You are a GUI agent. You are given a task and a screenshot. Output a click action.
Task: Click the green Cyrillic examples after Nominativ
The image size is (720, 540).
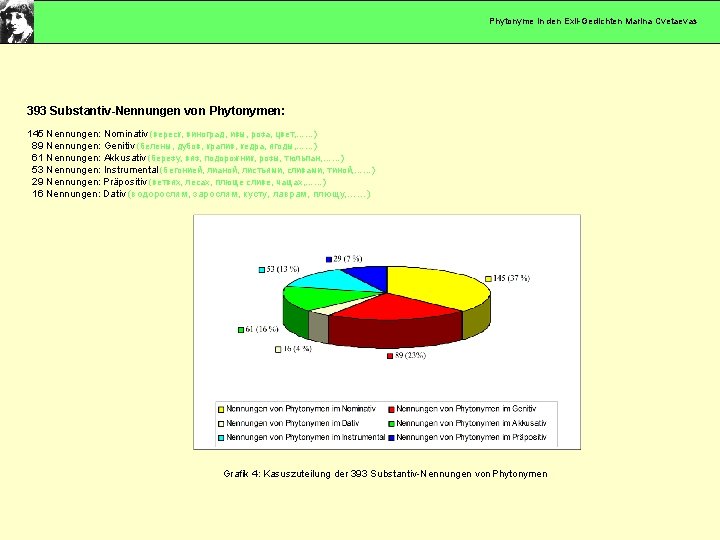[233, 135]
